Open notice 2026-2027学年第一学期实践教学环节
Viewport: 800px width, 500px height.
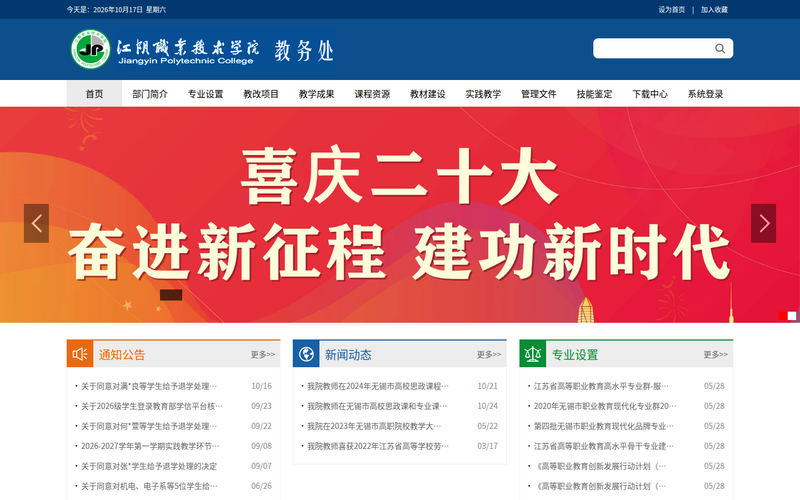tap(150, 446)
